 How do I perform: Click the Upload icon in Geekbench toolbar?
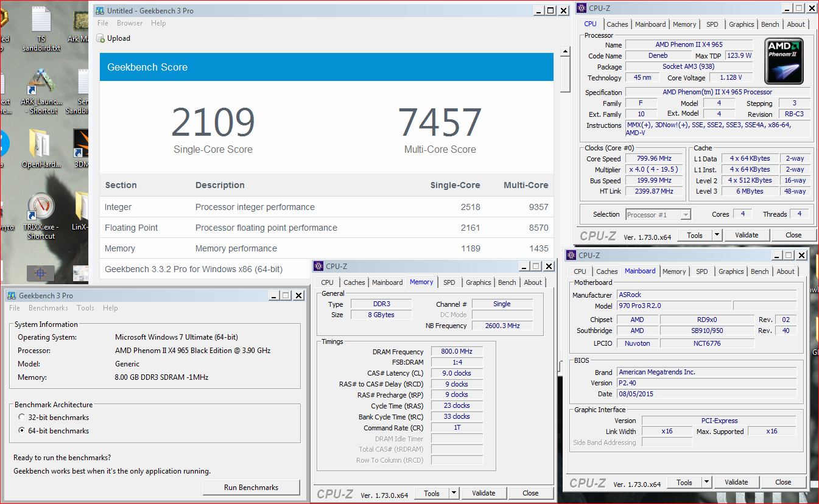click(x=100, y=38)
